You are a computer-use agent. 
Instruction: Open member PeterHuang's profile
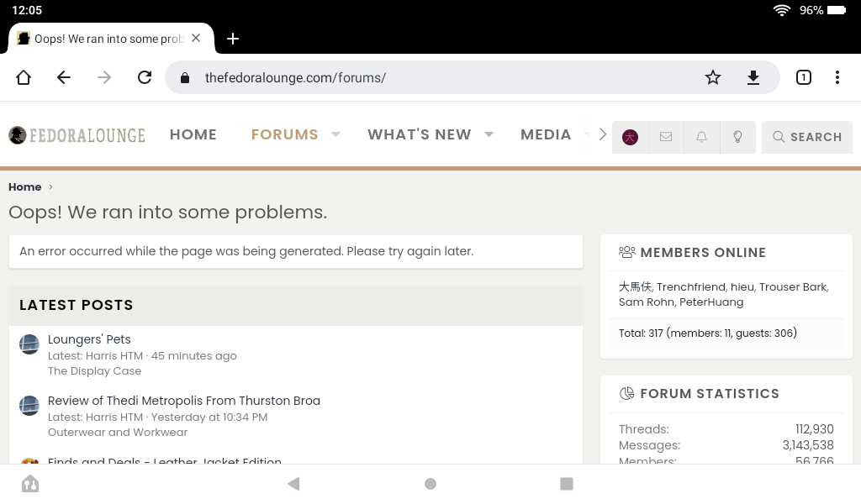pyautogui.click(x=711, y=302)
